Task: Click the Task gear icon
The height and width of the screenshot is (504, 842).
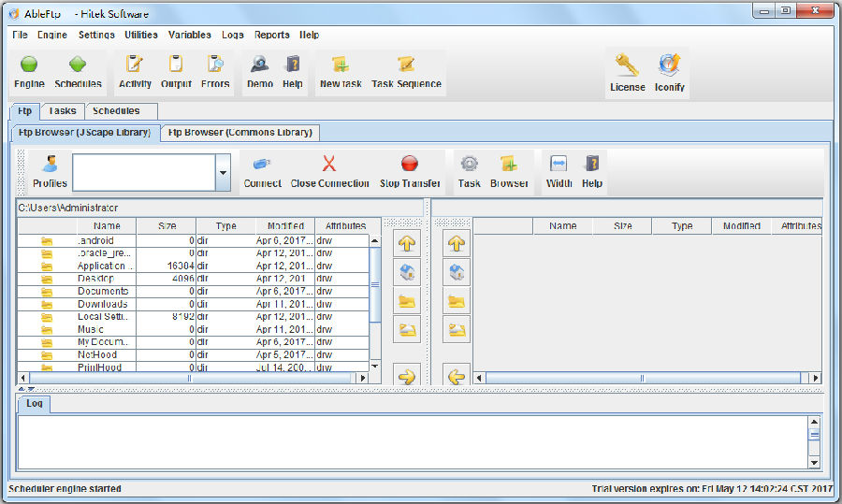Action: click(x=469, y=164)
